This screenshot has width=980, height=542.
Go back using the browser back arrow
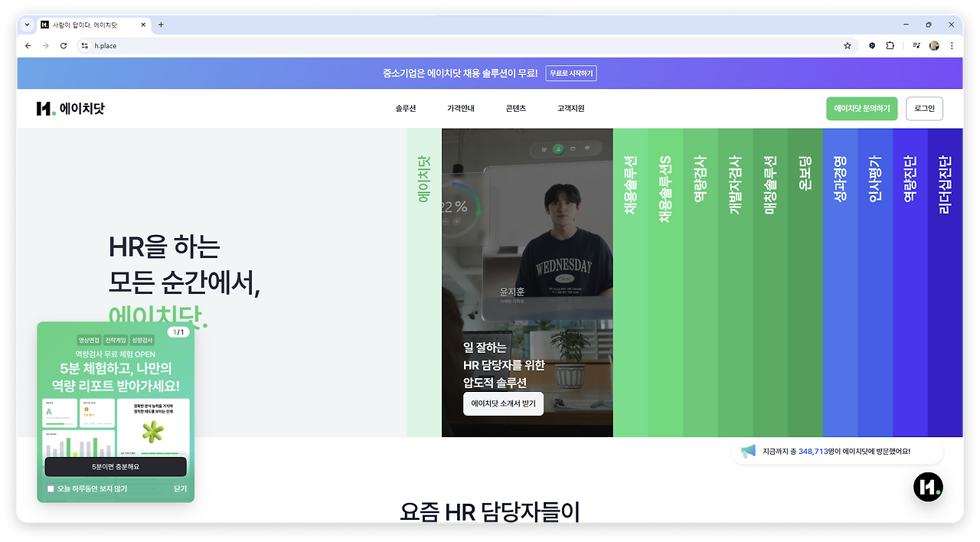(x=28, y=45)
